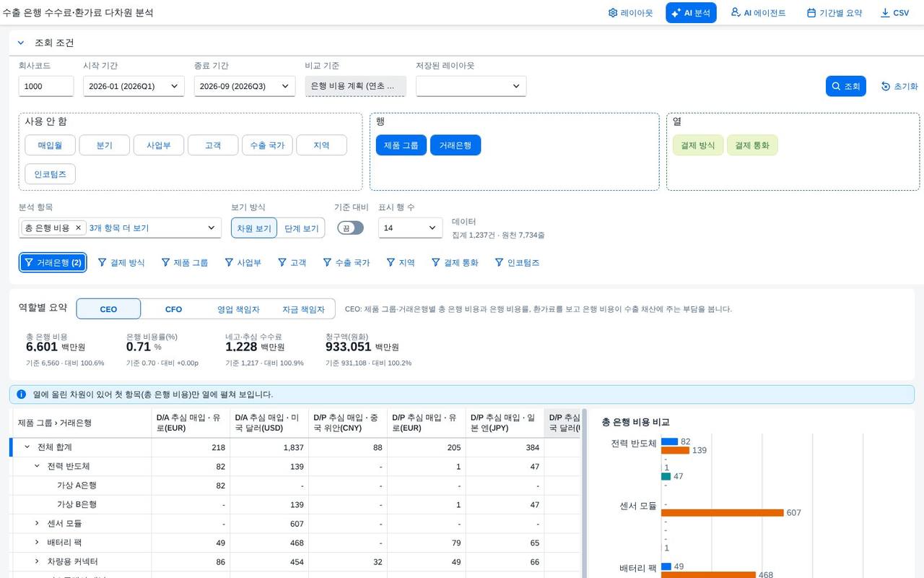The height and width of the screenshot is (578, 924).
Task: Select 단계 보기 view mode
Action: point(301,228)
